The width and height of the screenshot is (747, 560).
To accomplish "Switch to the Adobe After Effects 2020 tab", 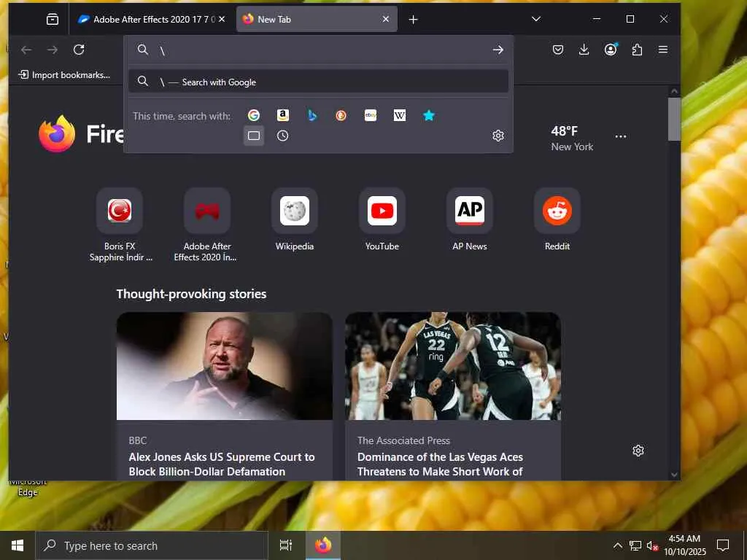I will [x=147, y=19].
